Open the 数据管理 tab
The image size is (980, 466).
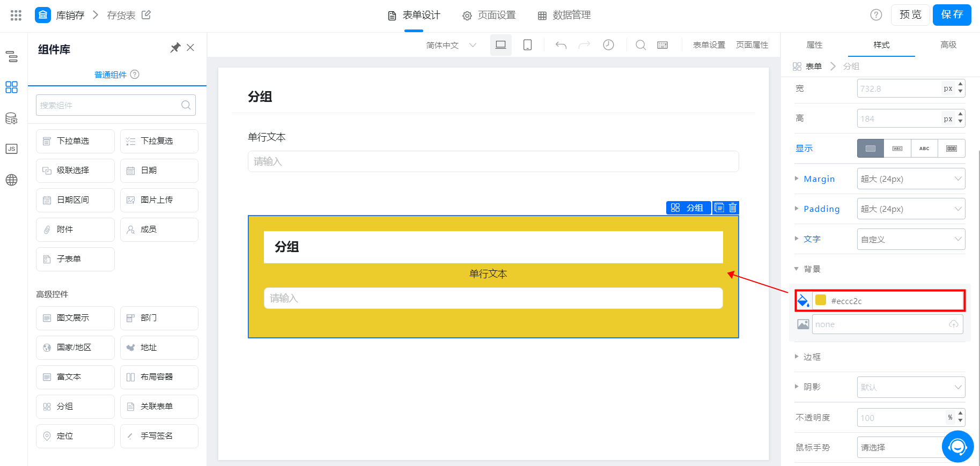coord(564,15)
